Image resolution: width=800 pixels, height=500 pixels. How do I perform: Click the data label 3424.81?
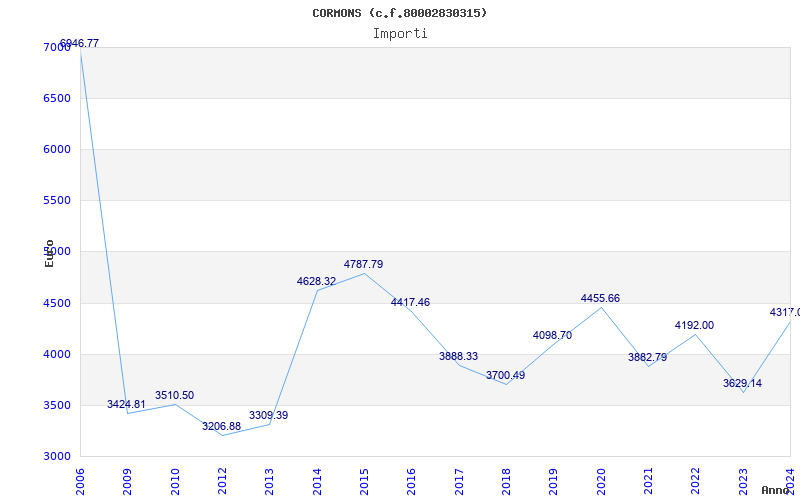click(126, 404)
